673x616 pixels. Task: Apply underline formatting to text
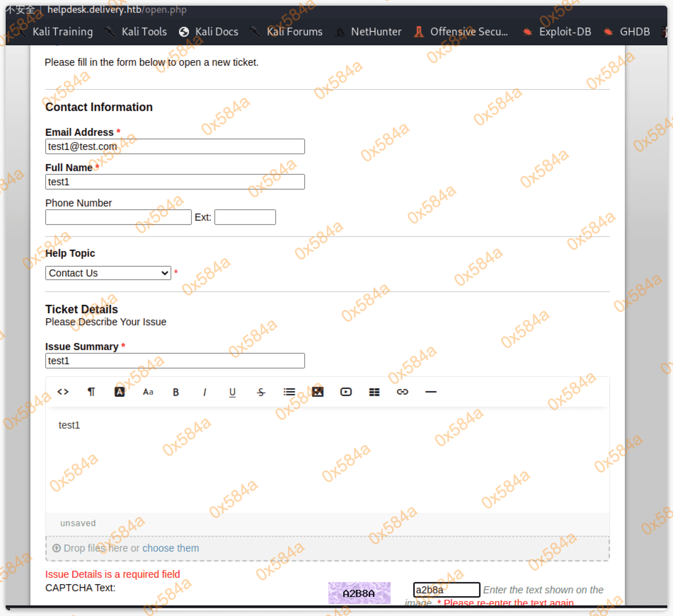[x=232, y=392]
